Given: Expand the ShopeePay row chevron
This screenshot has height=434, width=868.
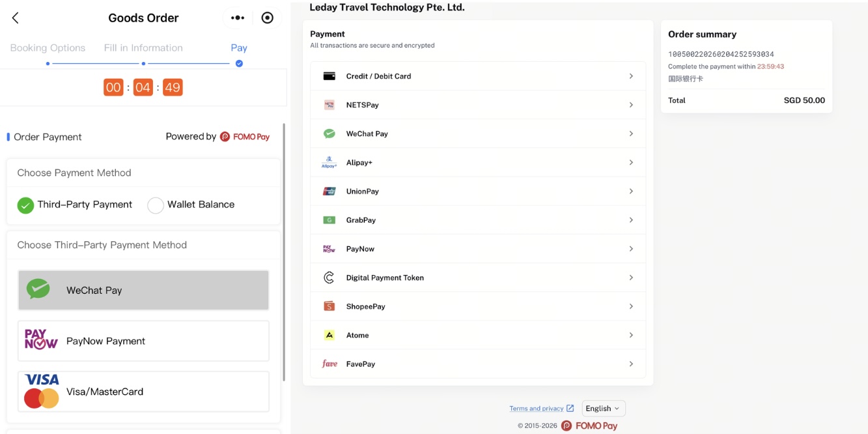Looking at the screenshot, I should (x=631, y=306).
